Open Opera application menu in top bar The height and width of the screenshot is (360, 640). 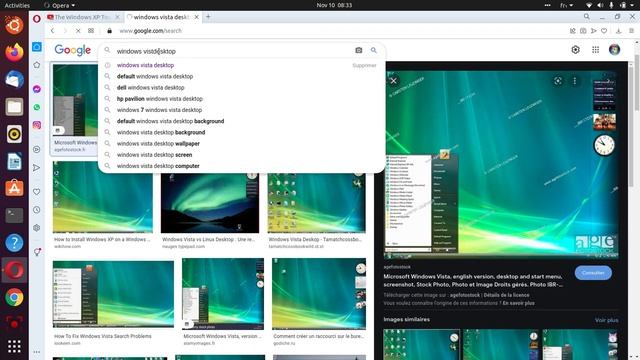point(60,5)
